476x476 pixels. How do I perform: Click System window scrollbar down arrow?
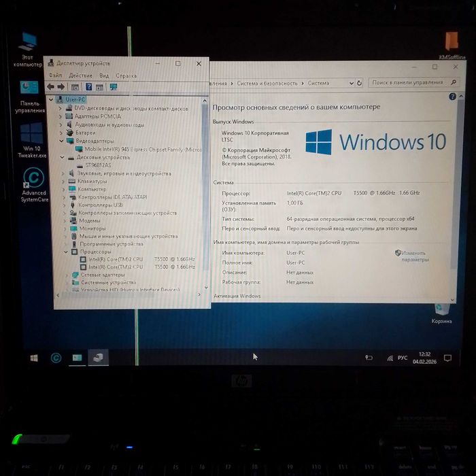(x=453, y=300)
